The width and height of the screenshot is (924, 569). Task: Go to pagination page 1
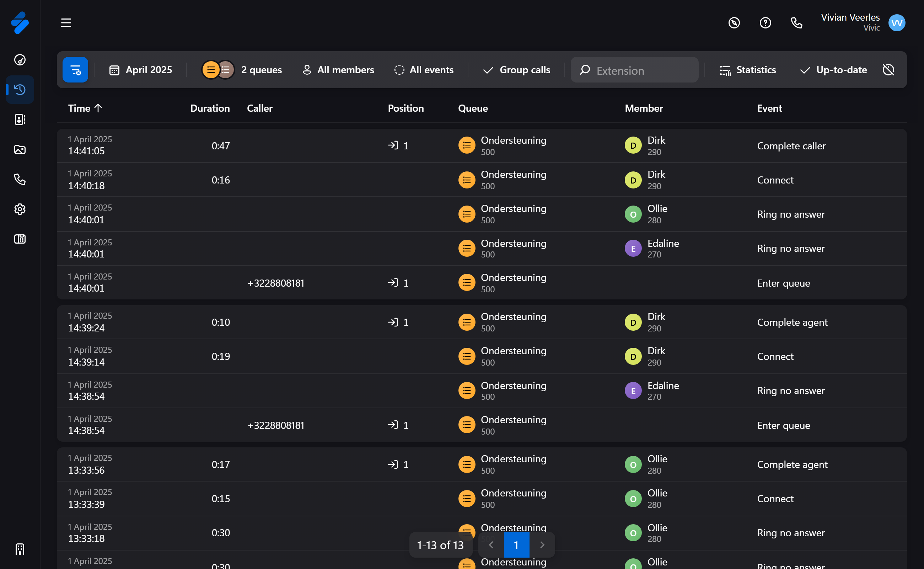(516, 545)
